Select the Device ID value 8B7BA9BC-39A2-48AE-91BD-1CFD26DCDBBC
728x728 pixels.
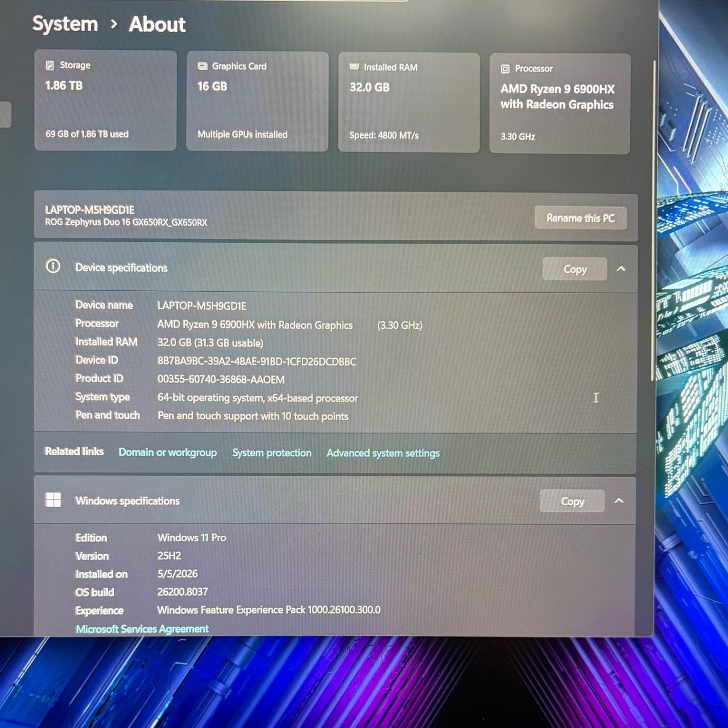point(257,361)
